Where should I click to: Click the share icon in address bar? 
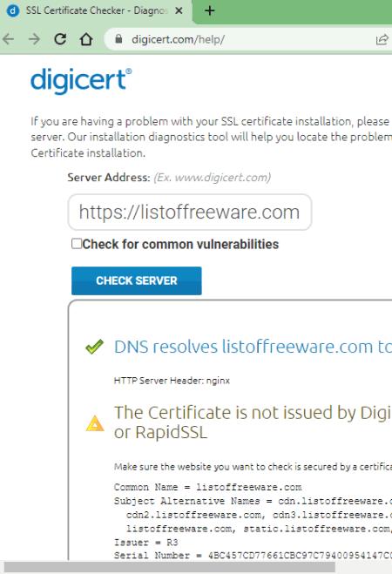[382, 39]
